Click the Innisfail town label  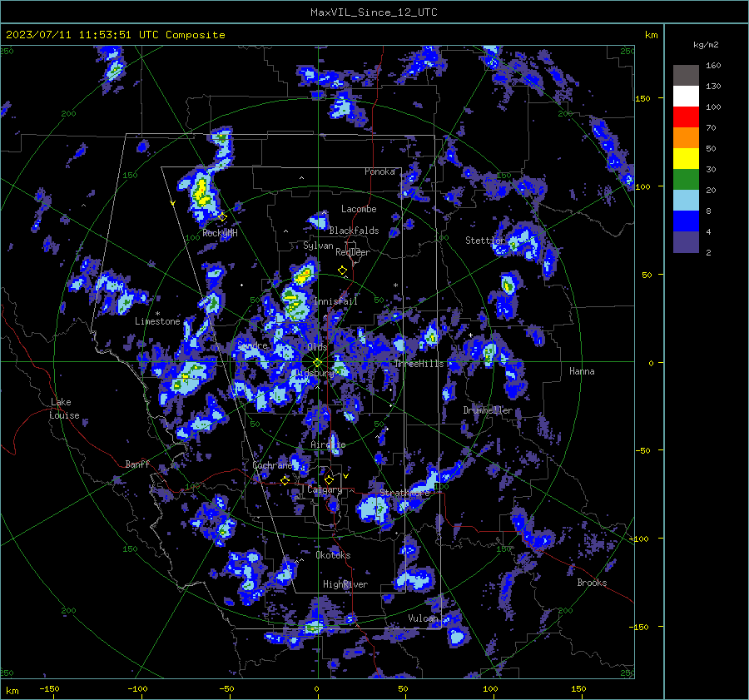(x=335, y=301)
